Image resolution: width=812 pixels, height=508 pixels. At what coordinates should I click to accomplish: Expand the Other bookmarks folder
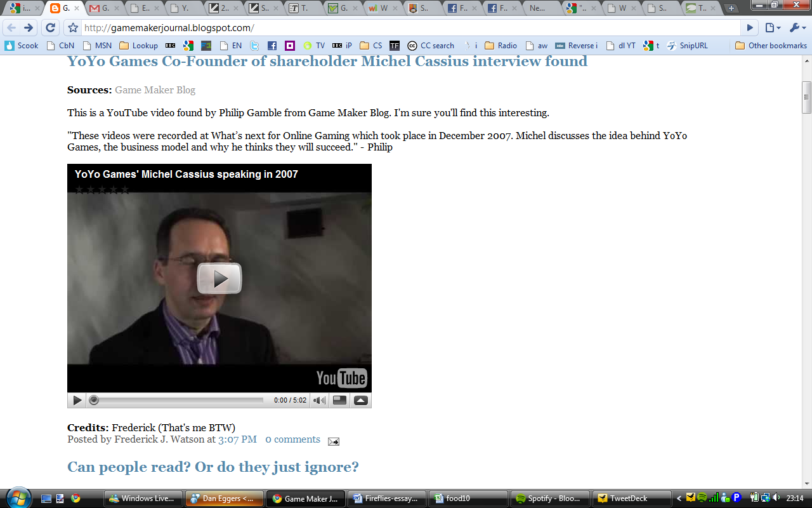[771, 46]
